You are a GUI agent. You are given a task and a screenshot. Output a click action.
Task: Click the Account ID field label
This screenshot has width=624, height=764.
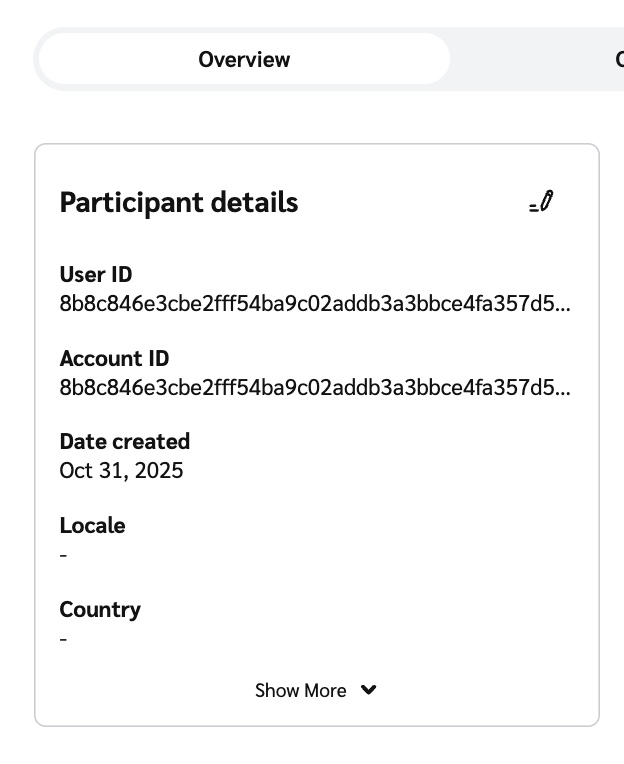[x=114, y=358]
